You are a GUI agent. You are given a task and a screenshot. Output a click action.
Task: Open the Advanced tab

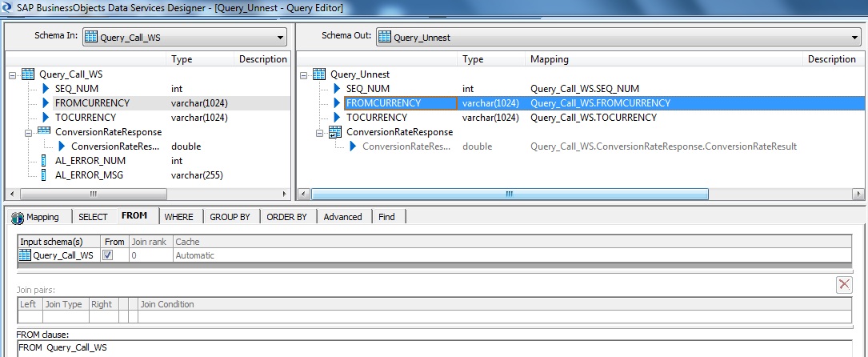[342, 217]
